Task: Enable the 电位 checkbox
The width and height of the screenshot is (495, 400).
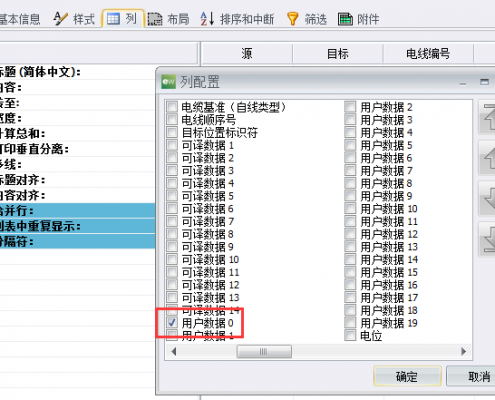Action: [350, 335]
